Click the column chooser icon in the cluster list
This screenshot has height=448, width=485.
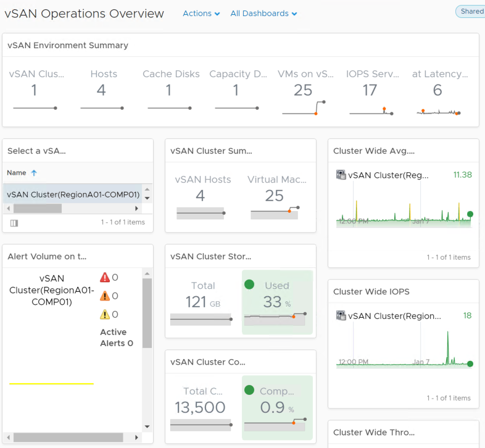coord(14,223)
